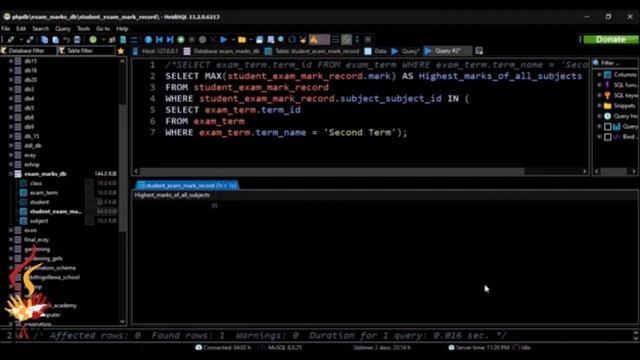This screenshot has height=360, width=640.
Task: Click the helpers panel Filter field
Action: [x=616, y=63]
